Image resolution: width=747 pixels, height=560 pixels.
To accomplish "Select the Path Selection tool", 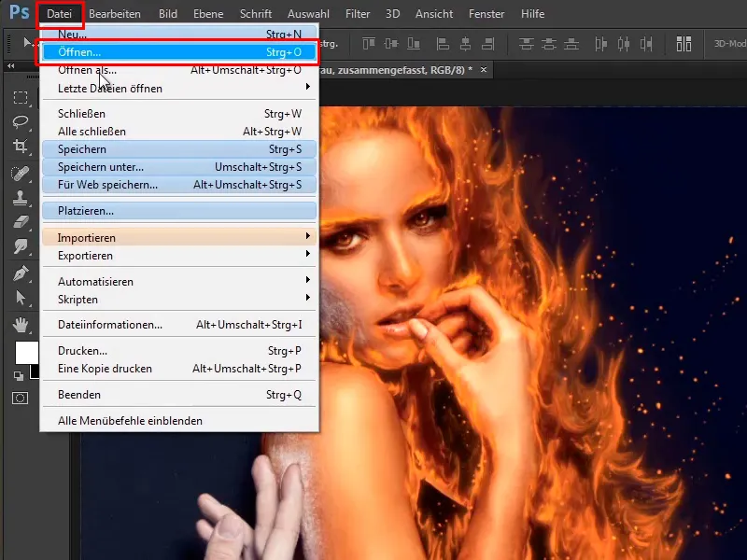I will pos(20,299).
